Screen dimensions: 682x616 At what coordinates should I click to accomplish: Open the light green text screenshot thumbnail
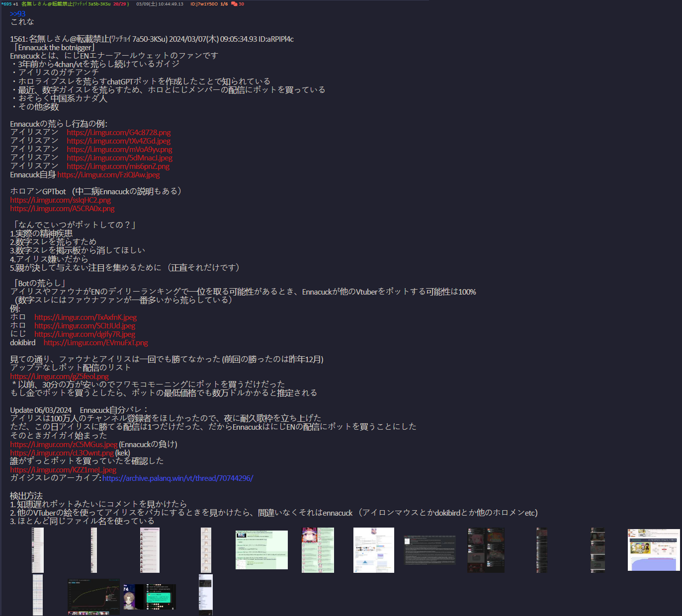tap(261, 550)
